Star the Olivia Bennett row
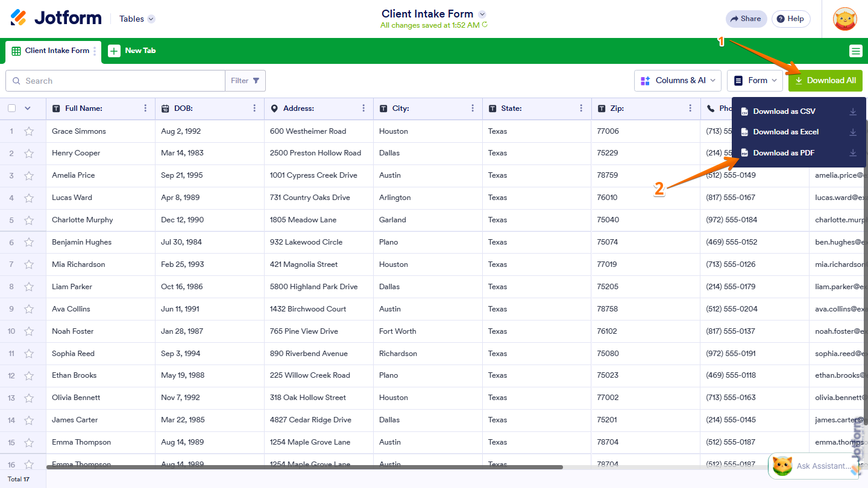Image resolution: width=868 pixels, height=488 pixels. click(x=29, y=398)
